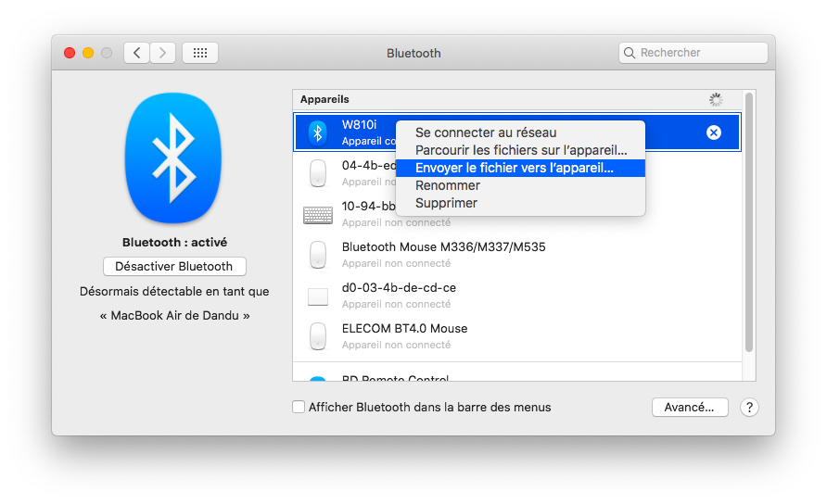Click the device list scrollbar
Screen dimensions: 827x504
[x=749, y=222]
